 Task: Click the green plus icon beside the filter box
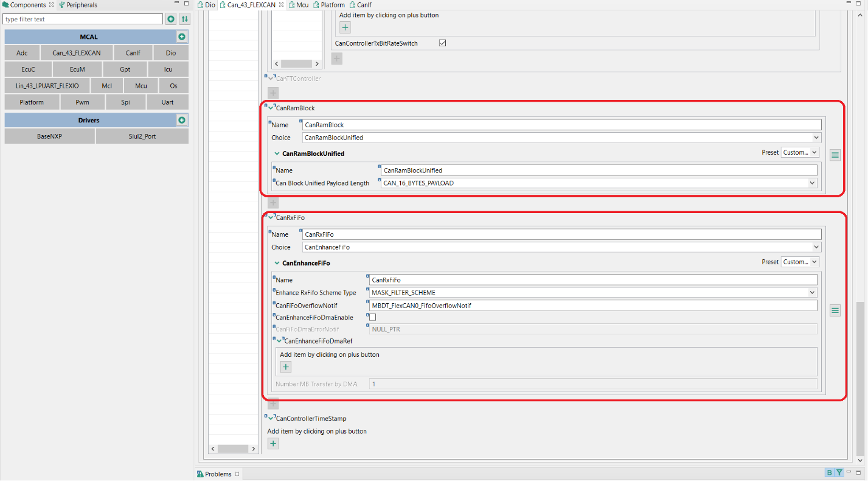coord(171,19)
